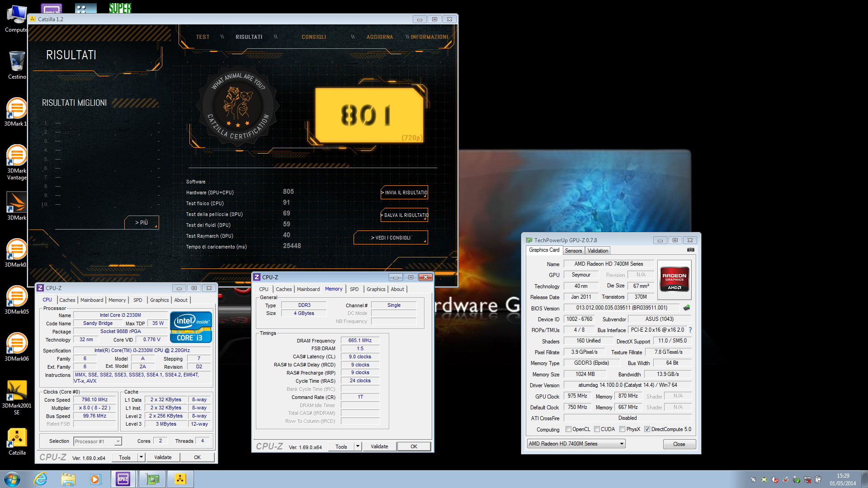This screenshot has width=868, height=488.
Task: Open the Tools dropdown arrow in left CPU-Z
Action: tap(141, 457)
